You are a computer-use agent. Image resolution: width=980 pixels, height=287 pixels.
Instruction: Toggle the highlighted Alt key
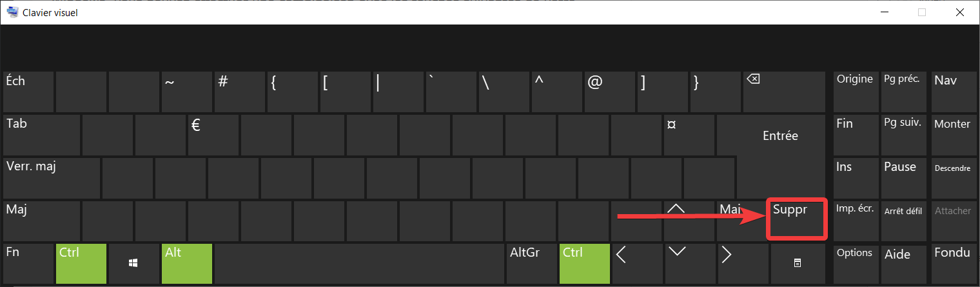186,263
